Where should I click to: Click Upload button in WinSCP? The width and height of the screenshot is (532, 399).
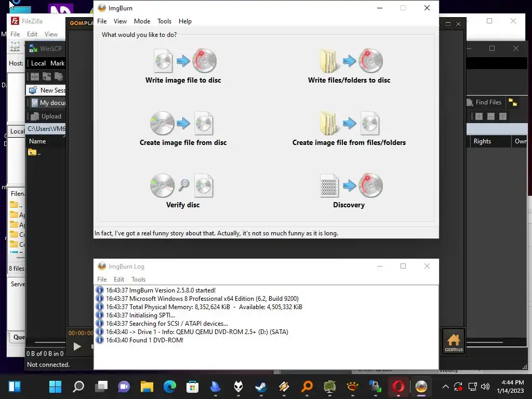tap(46, 116)
